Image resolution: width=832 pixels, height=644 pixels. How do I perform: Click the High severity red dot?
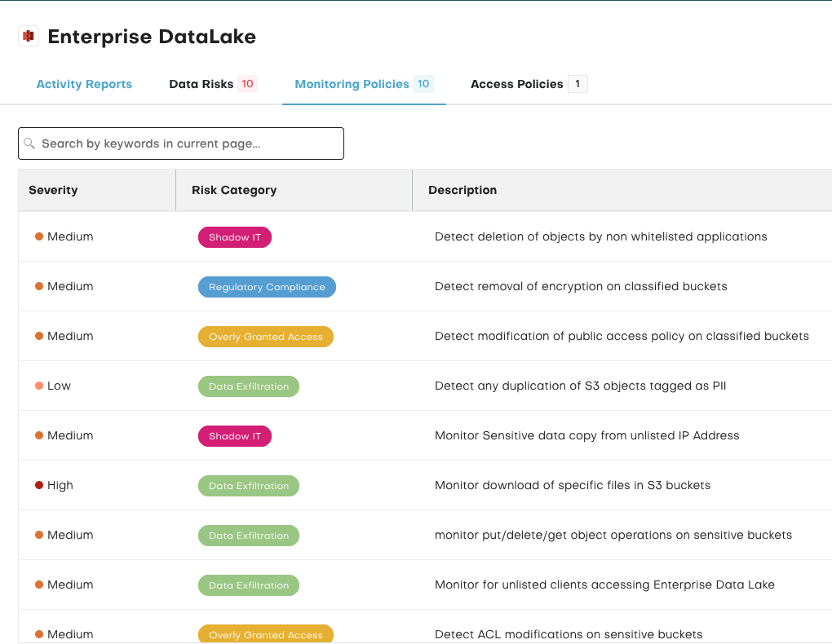(x=39, y=486)
